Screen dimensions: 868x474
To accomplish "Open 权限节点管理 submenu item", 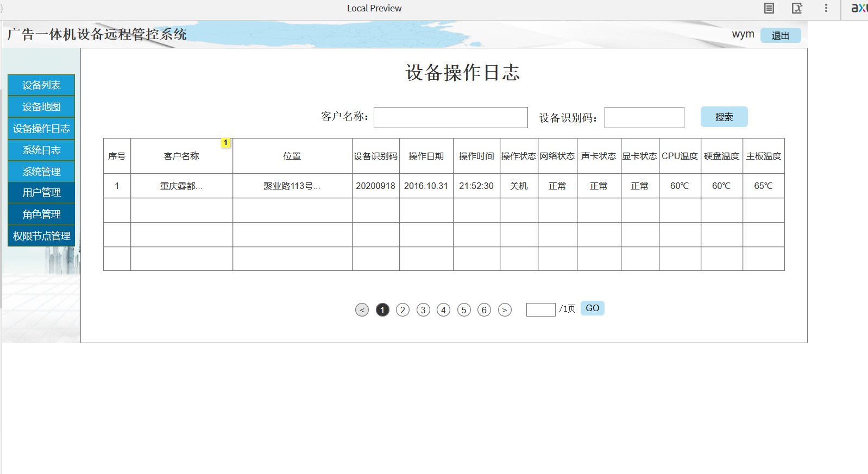I will (41, 236).
